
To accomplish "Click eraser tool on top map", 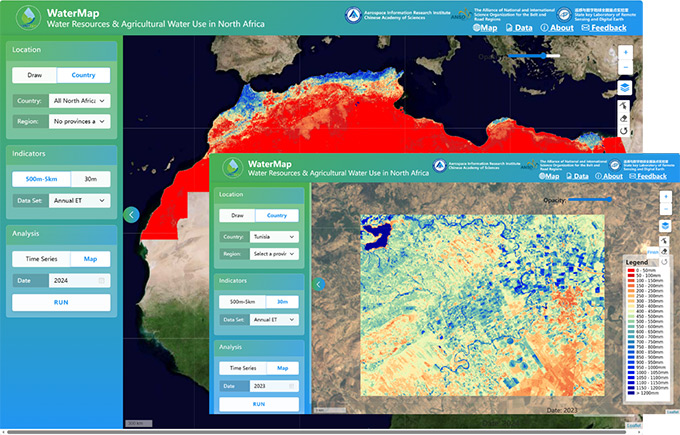I will [x=625, y=117].
